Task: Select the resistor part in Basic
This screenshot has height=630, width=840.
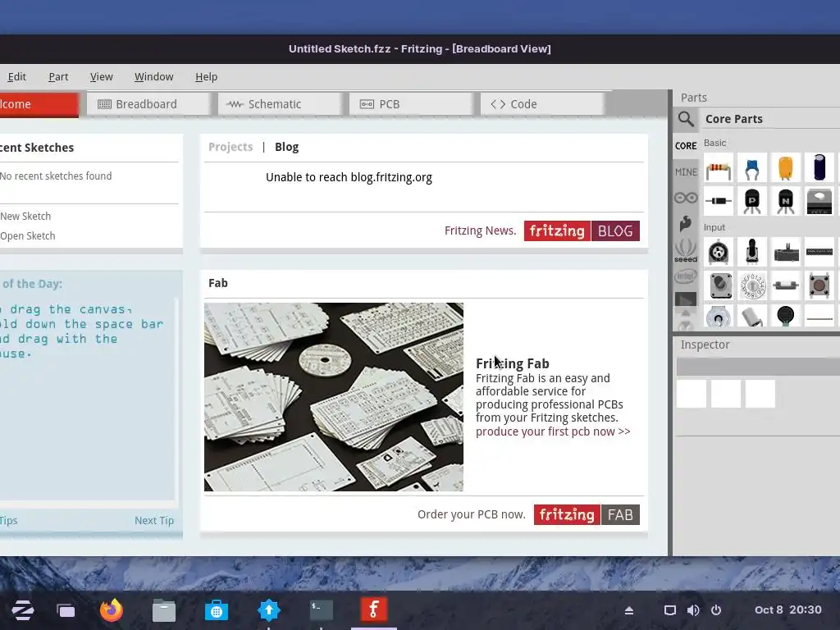Action: [719, 167]
